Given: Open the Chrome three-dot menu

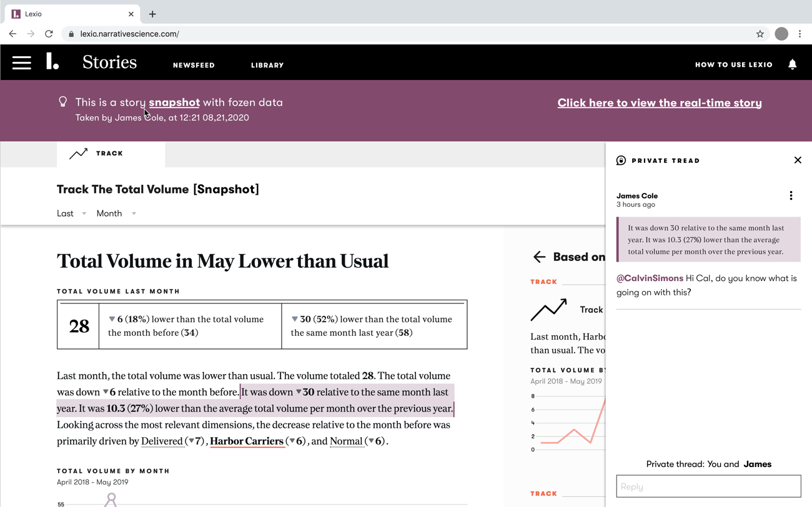Looking at the screenshot, I should (800, 34).
